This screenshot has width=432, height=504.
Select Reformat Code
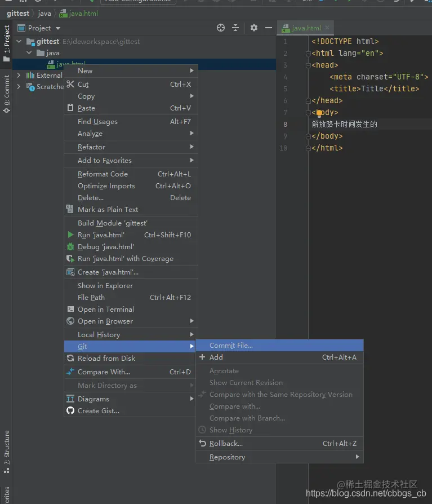tap(131, 174)
